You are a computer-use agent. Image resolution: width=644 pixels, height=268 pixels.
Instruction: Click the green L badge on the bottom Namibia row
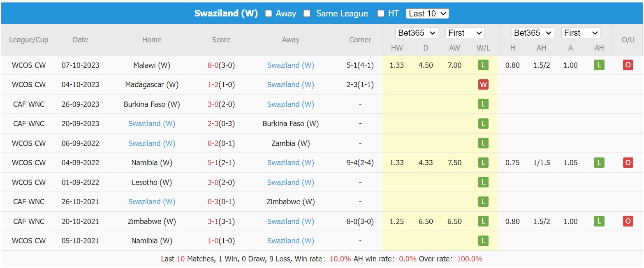pyautogui.click(x=483, y=240)
